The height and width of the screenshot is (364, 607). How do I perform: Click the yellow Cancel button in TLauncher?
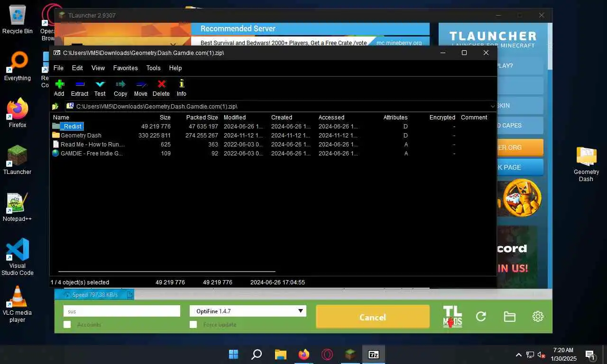click(x=373, y=317)
